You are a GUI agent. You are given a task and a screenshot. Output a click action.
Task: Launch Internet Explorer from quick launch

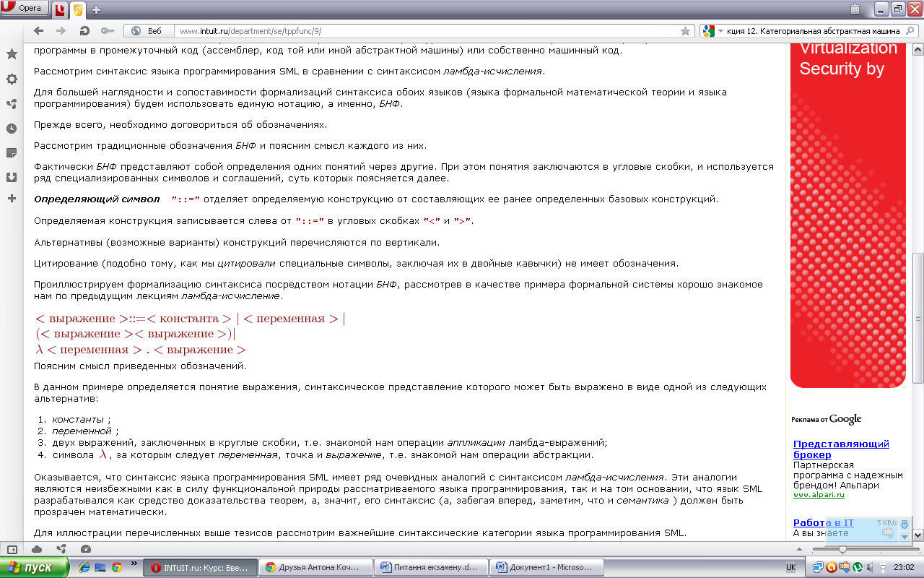(84, 567)
